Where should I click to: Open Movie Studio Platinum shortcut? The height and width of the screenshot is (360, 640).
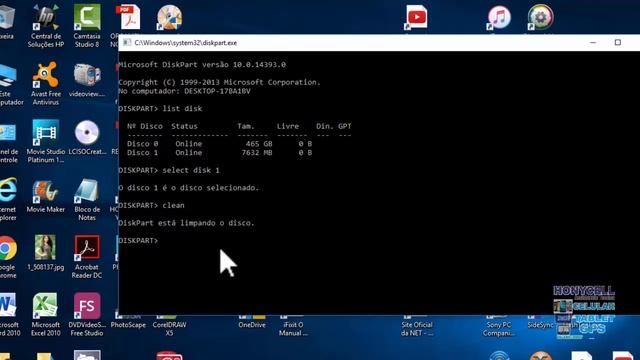tap(46, 142)
